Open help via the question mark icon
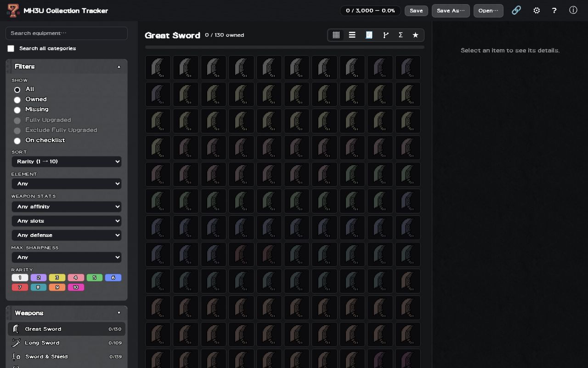This screenshot has height=368, width=588. click(x=554, y=10)
